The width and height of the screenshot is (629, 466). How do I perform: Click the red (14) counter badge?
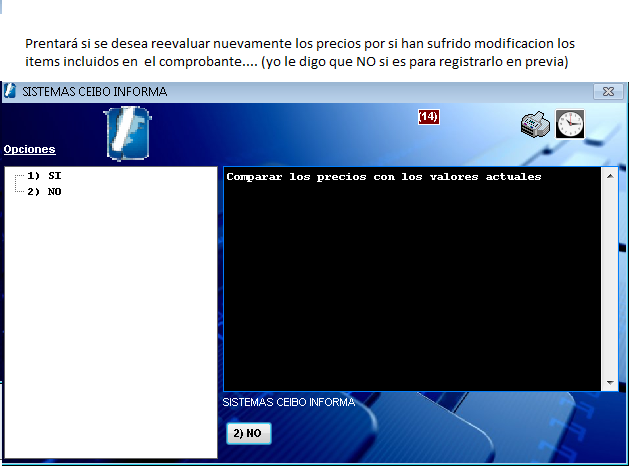coord(428,117)
